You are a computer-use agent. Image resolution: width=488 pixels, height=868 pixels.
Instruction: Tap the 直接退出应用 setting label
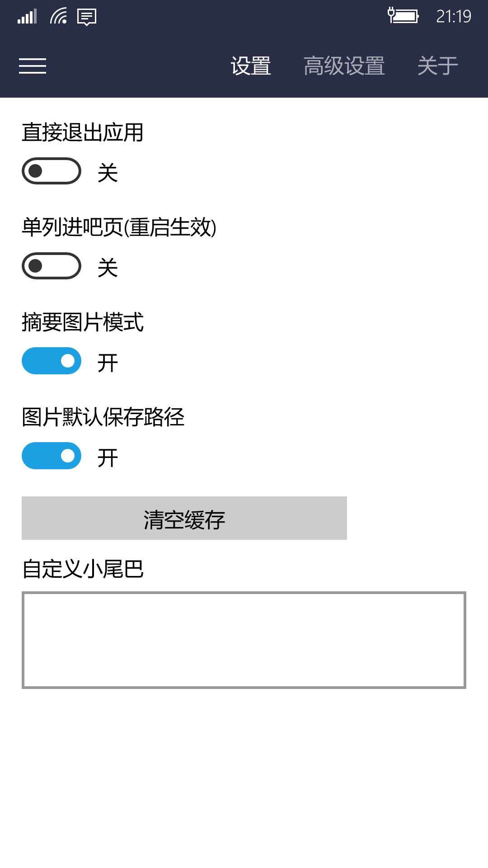pos(83,132)
